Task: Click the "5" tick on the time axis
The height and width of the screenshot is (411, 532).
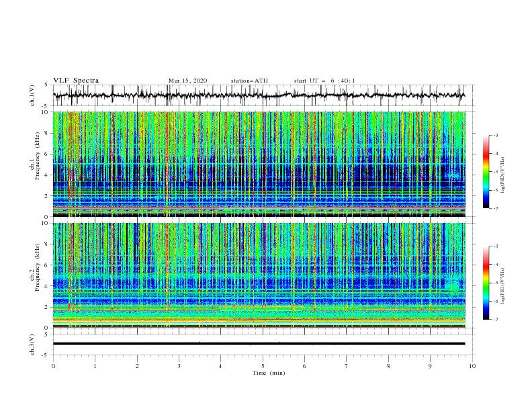Action: [263, 366]
